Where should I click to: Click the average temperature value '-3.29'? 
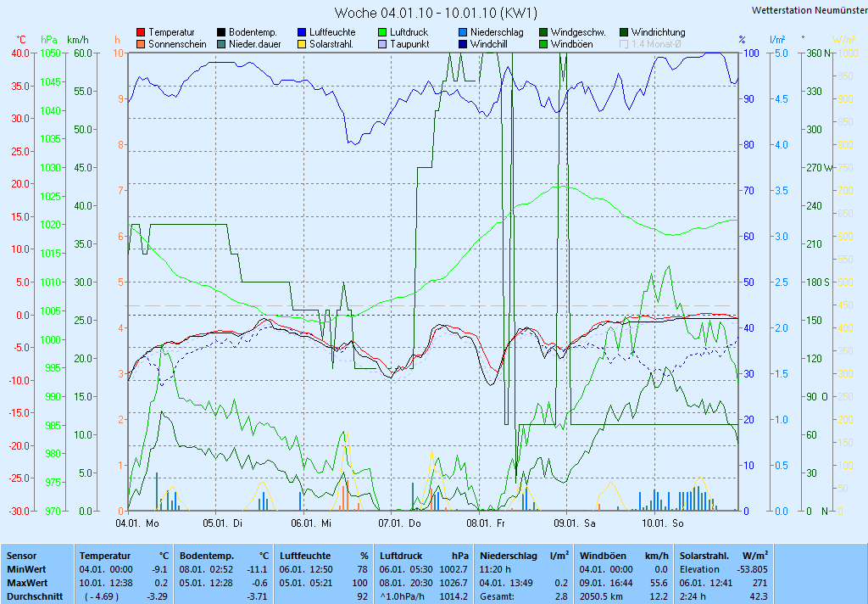point(158,597)
